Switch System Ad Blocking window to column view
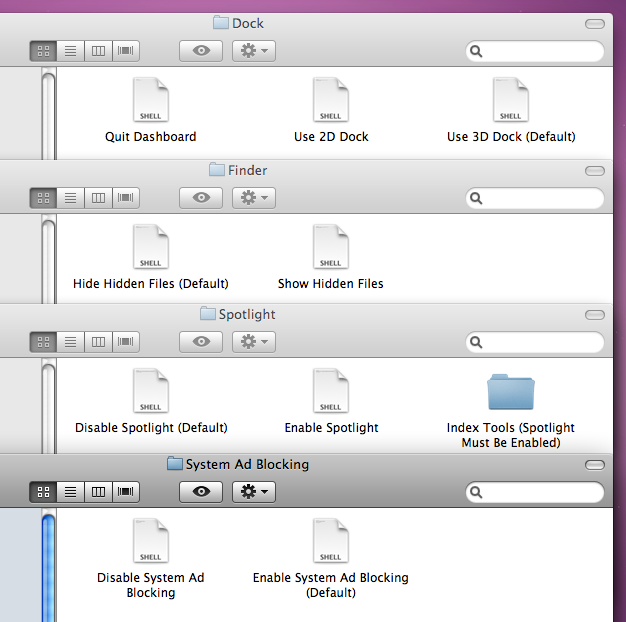The width and height of the screenshot is (626, 622). pos(98,492)
